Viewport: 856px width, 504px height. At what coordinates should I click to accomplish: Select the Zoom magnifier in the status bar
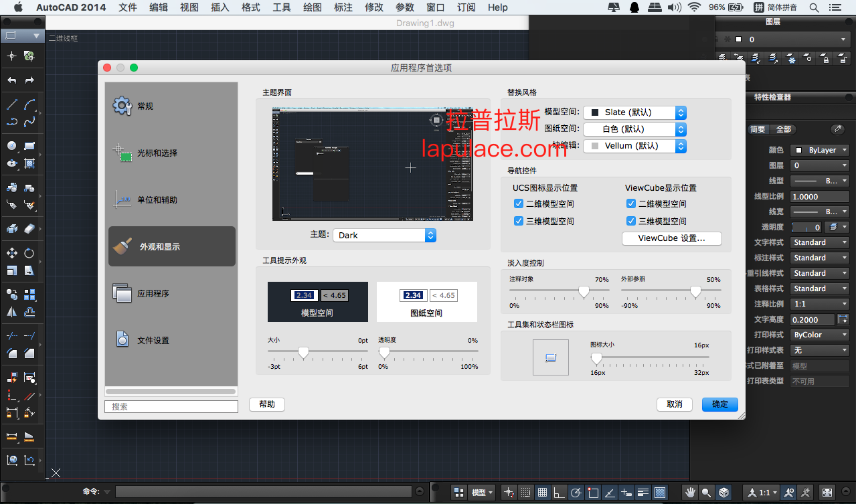point(705,492)
